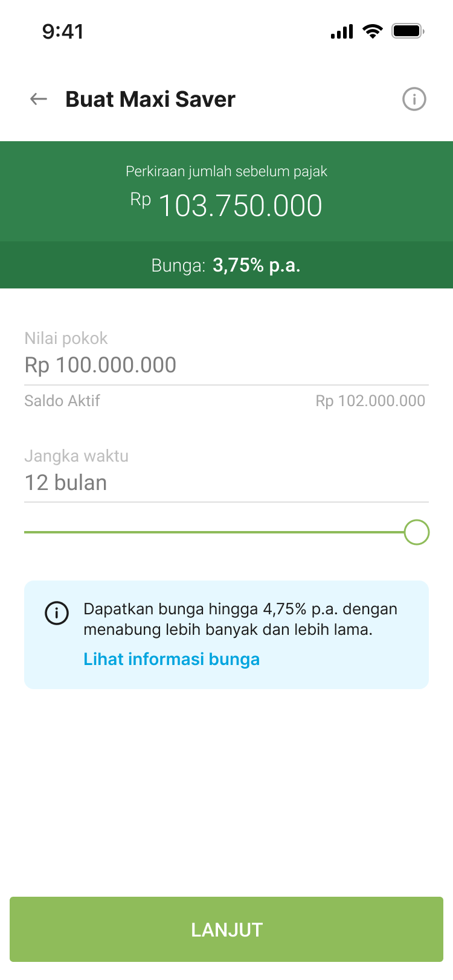Tap the Rp 103.750.000 estimated amount
The image size is (453, 980).
tap(226, 206)
